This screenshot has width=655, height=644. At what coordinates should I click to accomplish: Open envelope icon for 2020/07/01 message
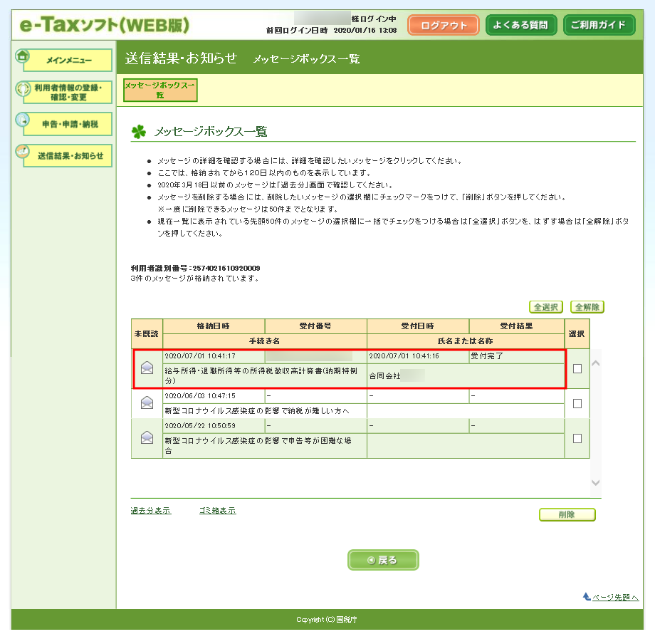point(147,368)
